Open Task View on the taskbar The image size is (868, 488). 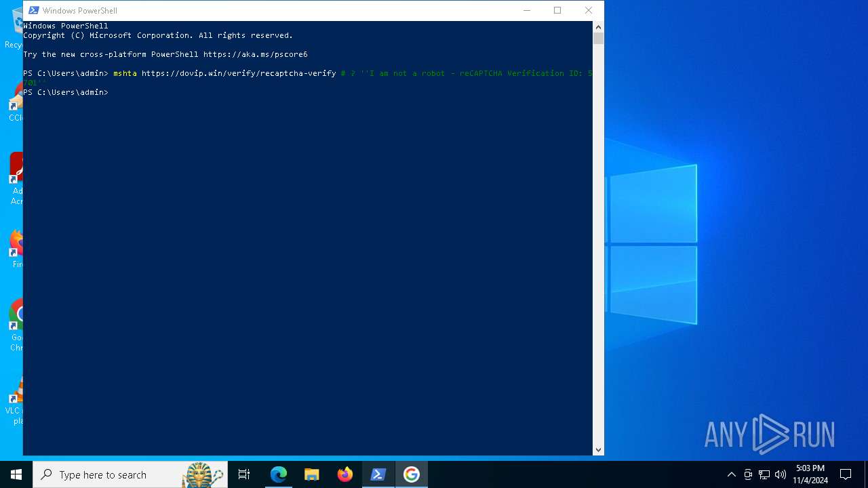coord(244,474)
